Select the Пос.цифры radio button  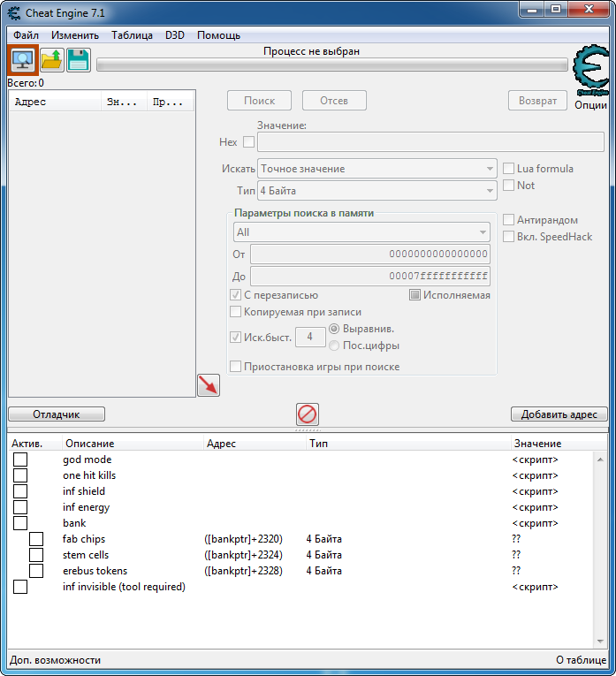334,346
